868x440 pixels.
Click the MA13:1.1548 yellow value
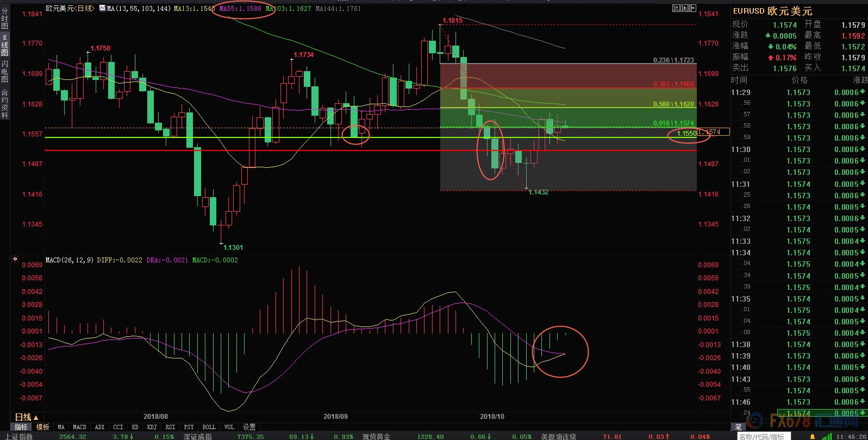(193, 8)
